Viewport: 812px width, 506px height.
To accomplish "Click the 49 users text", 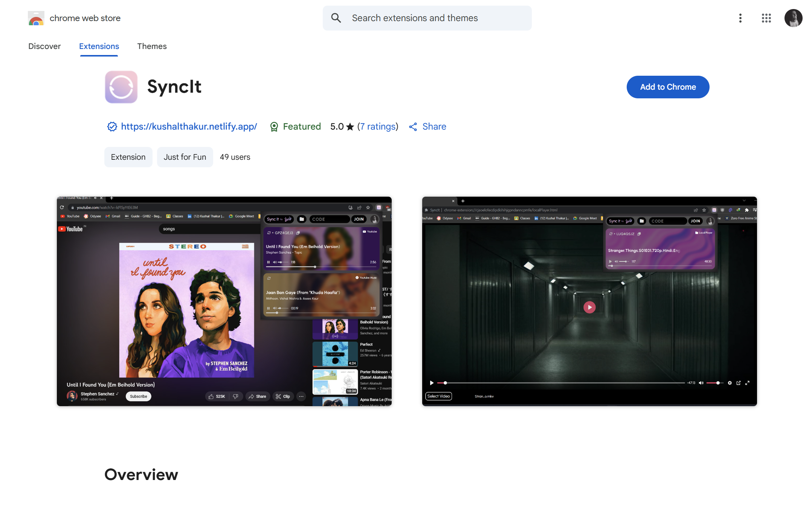I will (x=235, y=157).
